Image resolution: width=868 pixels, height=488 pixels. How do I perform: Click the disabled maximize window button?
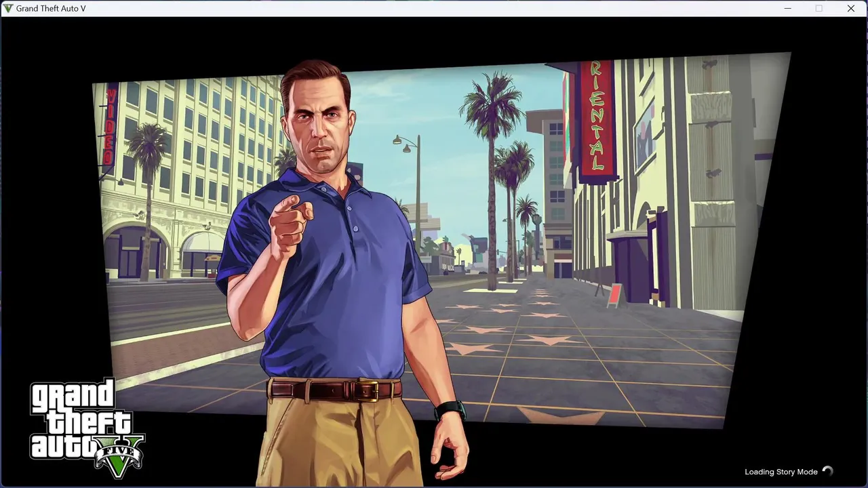[x=818, y=8]
